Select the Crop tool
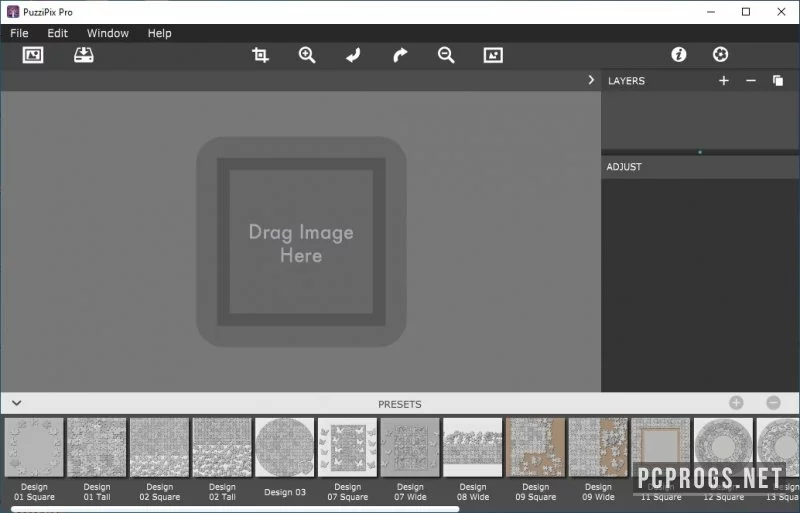Viewport: 800px width, 513px height. coord(260,55)
